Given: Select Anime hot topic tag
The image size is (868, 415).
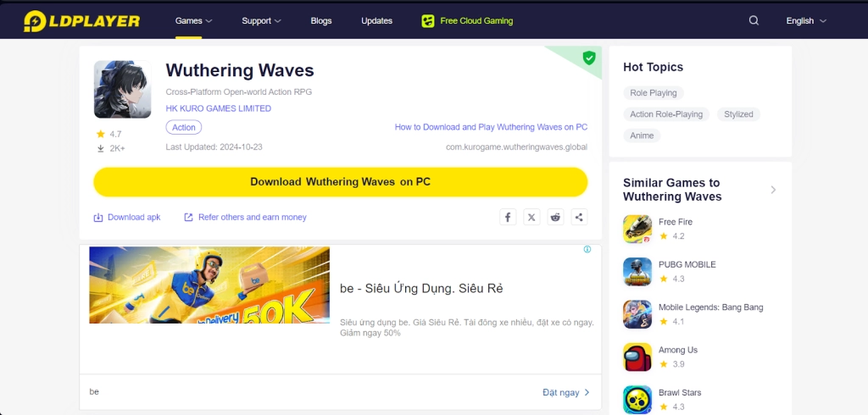Looking at the screenshot, I should 642,136.
